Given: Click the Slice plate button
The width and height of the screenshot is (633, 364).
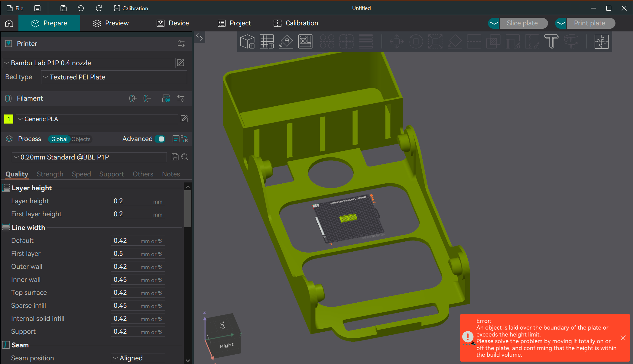Looking at the screenshot, I should point(522,23).
